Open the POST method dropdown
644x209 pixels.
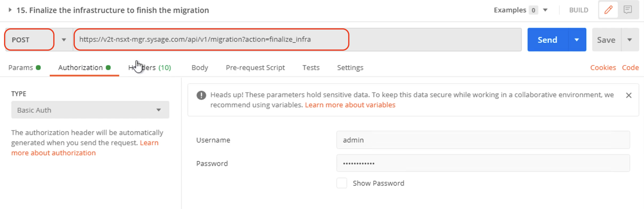64,40
